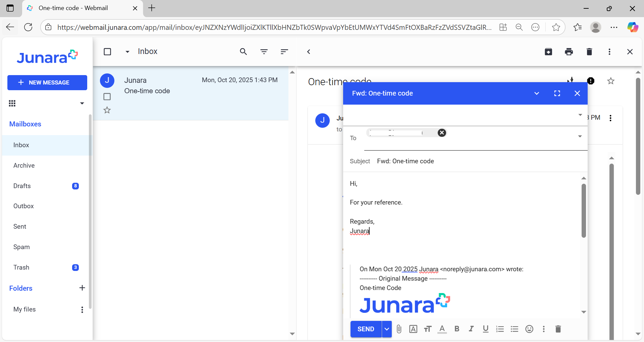Screen dimensions: 644x342
Task: Toggle underline formatting
Action: [486, 329]
